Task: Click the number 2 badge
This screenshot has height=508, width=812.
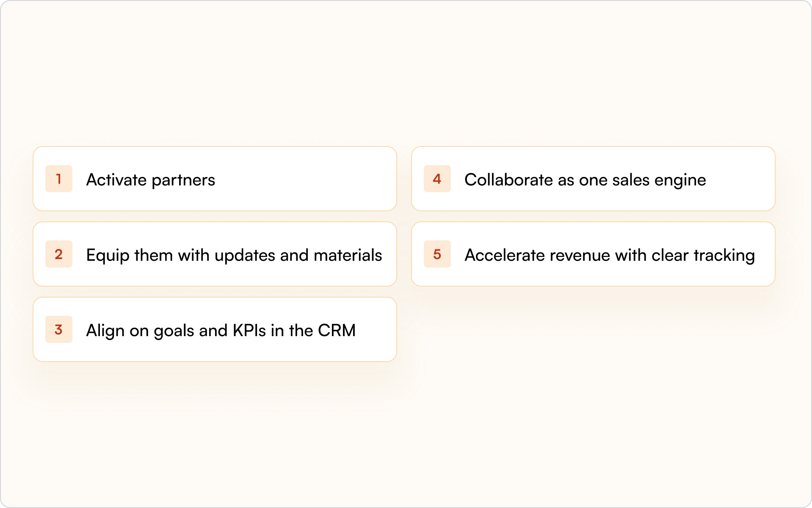Action: 59,254
